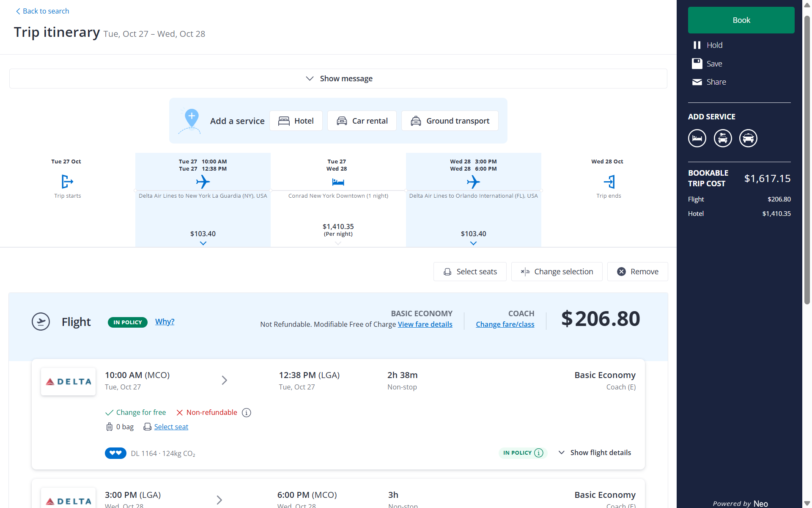Click the ground transport taxi icon in sidebar
This screenshot has height=508, width=812.
tap(748, 138)
